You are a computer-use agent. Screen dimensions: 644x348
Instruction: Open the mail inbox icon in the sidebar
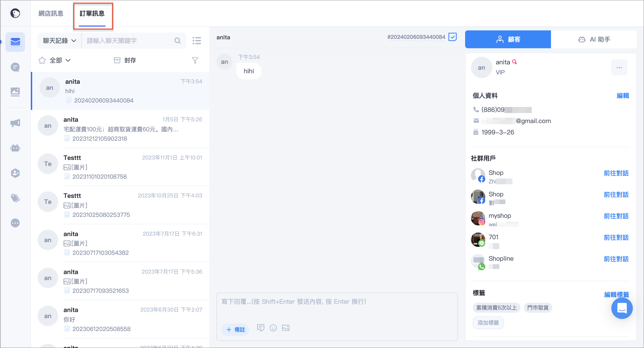[x=15, y=42]
